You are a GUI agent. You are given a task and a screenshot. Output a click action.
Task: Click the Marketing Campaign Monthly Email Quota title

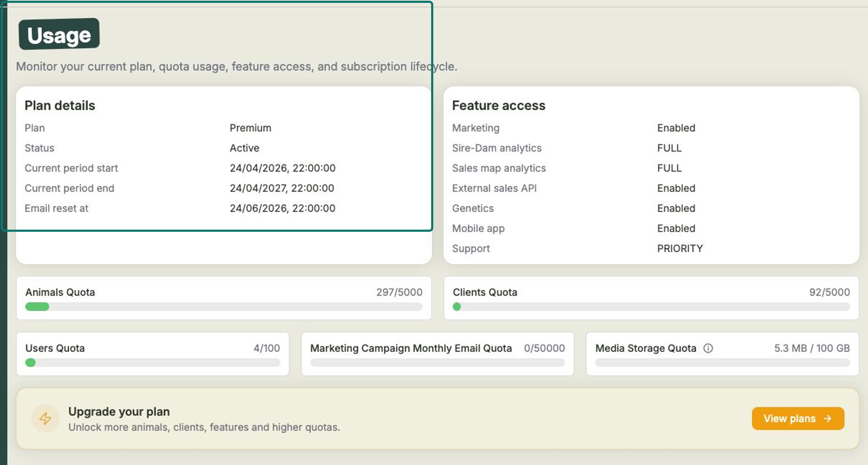pos(411,348)
